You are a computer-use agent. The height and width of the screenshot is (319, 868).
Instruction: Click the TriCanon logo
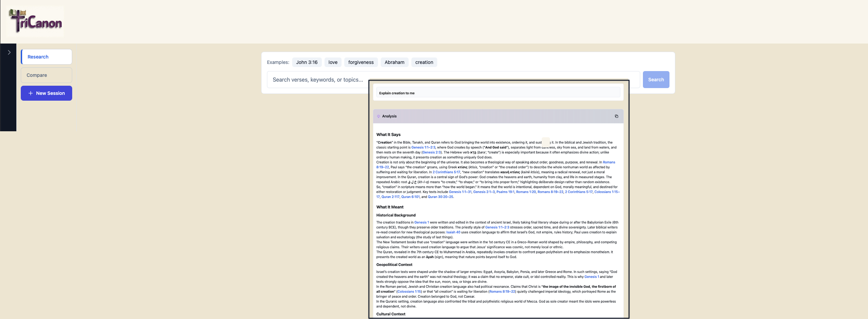click(x=35, y=21)
